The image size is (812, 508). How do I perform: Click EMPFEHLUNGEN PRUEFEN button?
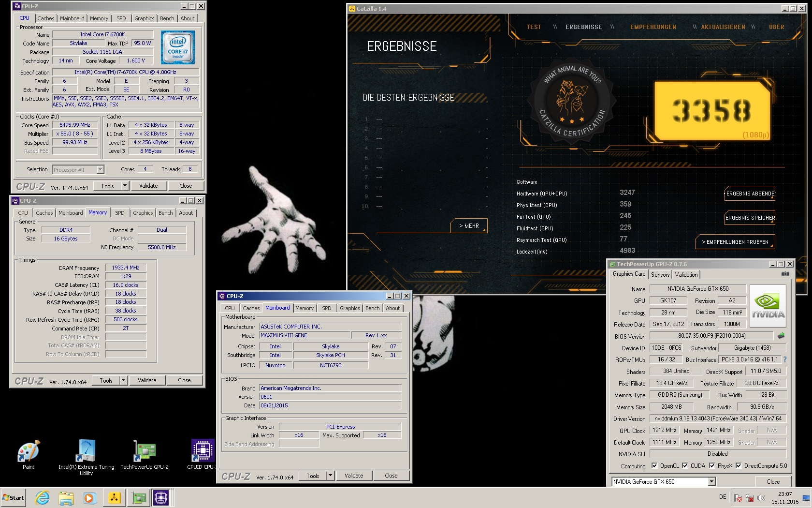pos(735,242)
